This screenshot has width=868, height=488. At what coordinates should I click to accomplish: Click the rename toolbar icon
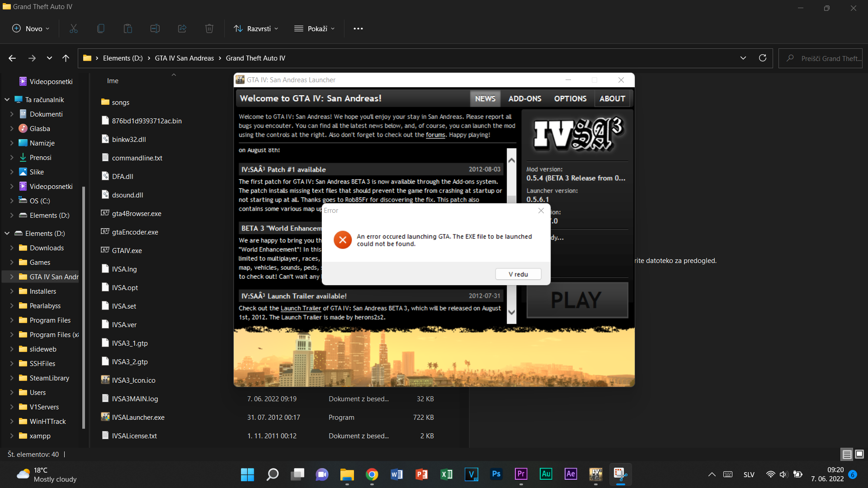pos(155,28)
